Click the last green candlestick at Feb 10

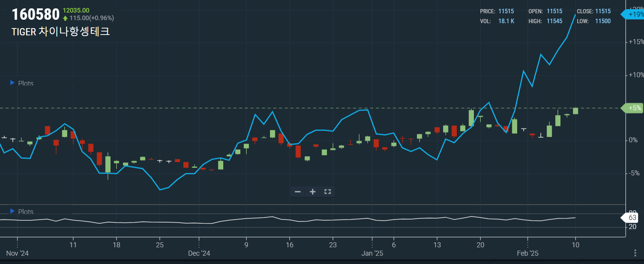click(576, 111)
